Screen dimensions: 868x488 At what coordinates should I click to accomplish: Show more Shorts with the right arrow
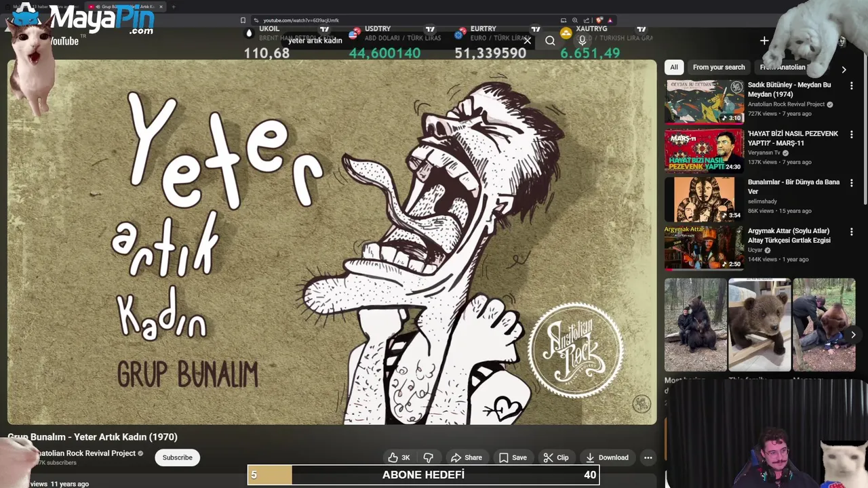coord(853,334)
